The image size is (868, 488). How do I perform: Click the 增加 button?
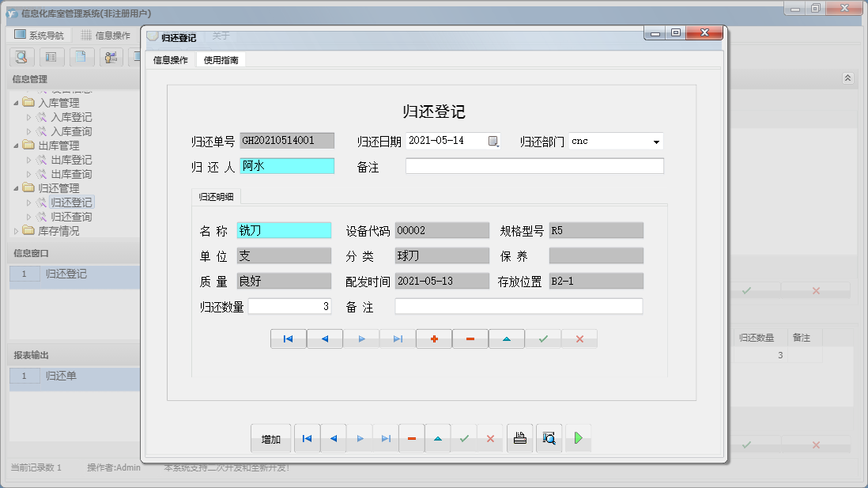point(270,437)
